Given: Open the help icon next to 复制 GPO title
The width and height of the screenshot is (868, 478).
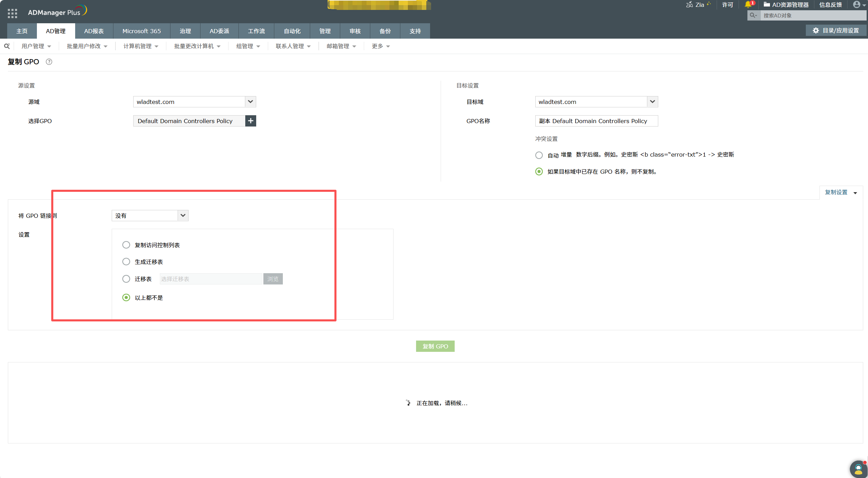Looking at the screenshot, I should pyautogui.click(x=49, y=62).
